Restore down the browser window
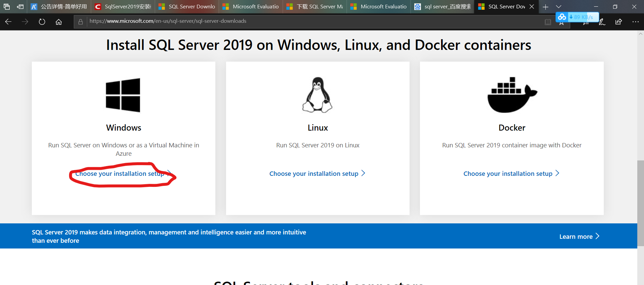Screen dimensions: 644x285 point(615,7)
